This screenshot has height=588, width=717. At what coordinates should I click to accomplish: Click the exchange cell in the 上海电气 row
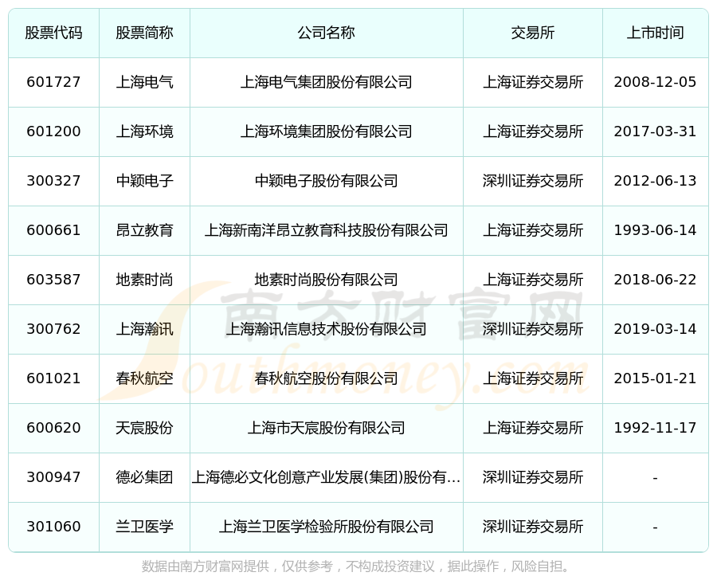[x=533, y=82]
